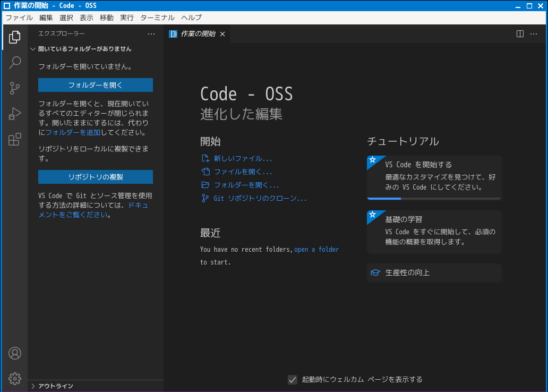The image size is (548, 392).
Task: Click the new file icon beside 新しいファイル
Action: (206, 158)
